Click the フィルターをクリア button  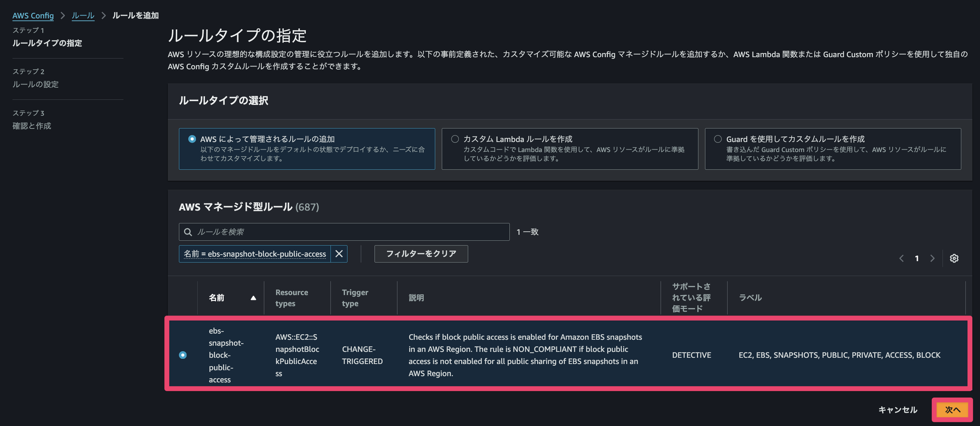pos(421,254)
